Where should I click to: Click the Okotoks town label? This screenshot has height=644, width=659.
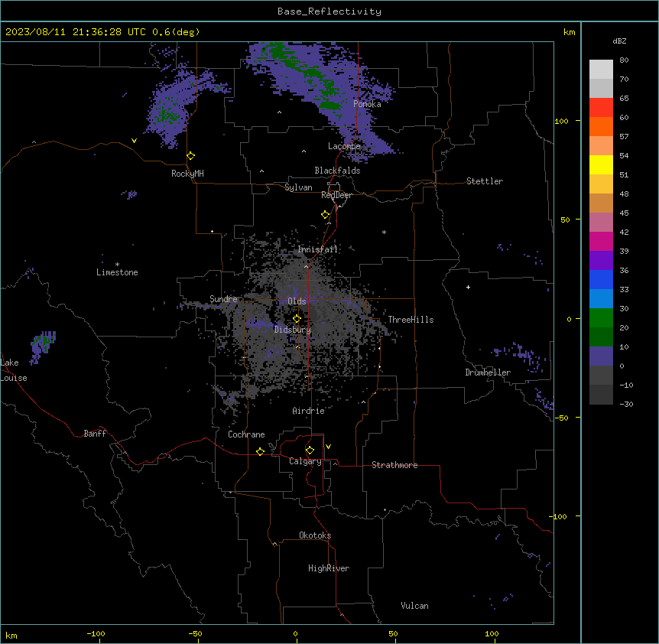pos(315,535)
